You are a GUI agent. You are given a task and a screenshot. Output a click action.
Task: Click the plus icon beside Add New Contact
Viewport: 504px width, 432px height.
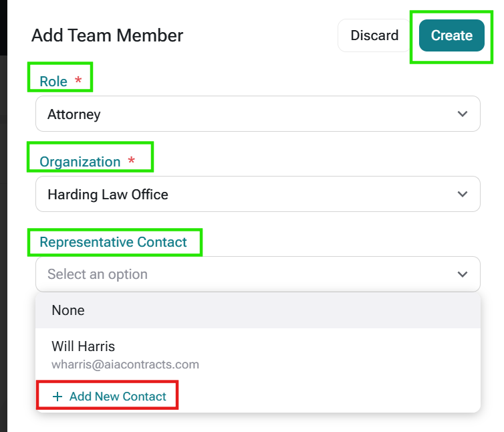click(x=57, y=397)
